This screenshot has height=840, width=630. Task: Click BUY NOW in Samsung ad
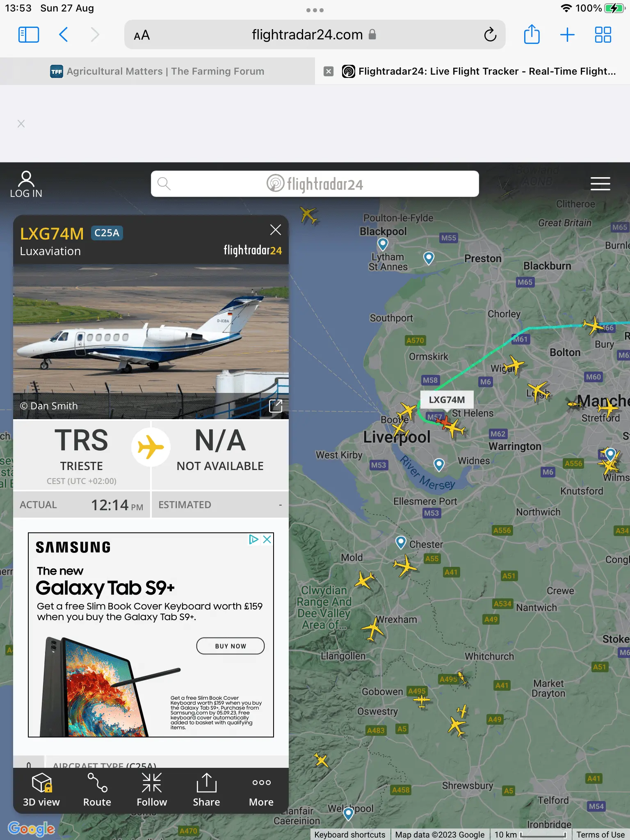[231, 646]
